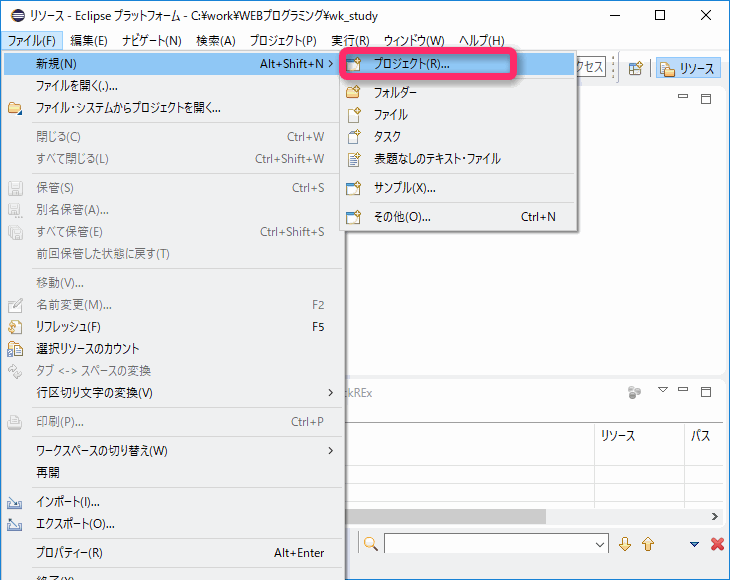Viewport: 730px width, 580px height.
Task: Select リフレッシュ(F) menu entry
Action: [x=172, y=327]
